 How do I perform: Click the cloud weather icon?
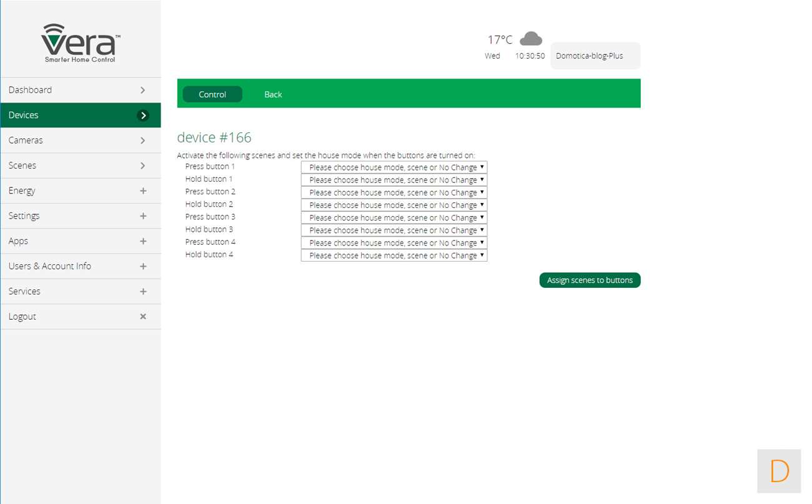pyautogui.click(x=530, y=39)
